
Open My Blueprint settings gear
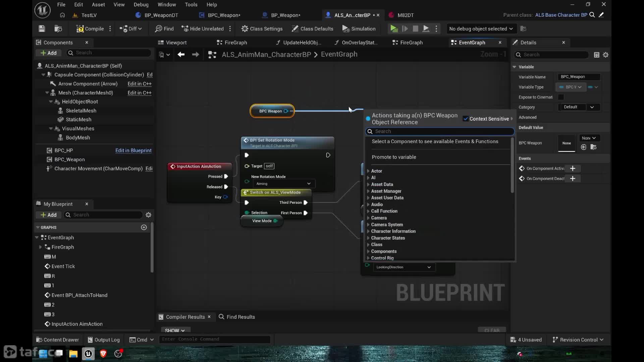(x=149, y=215)
